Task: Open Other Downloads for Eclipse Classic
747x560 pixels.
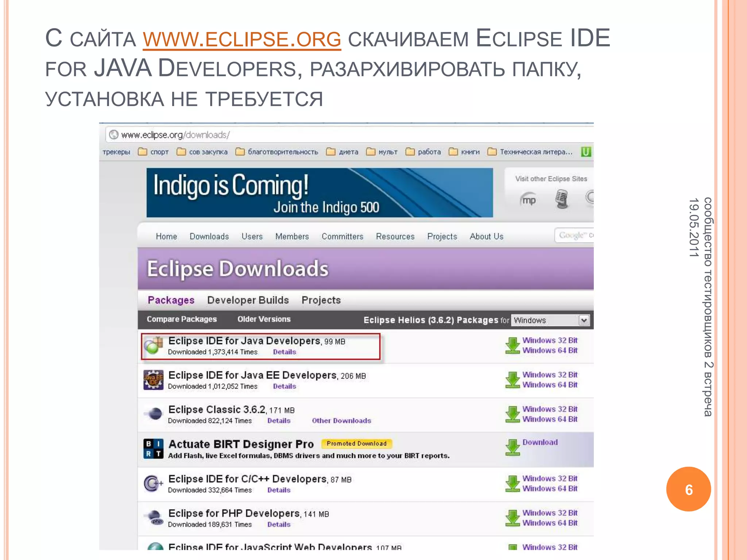Action: tap(341, 421)
